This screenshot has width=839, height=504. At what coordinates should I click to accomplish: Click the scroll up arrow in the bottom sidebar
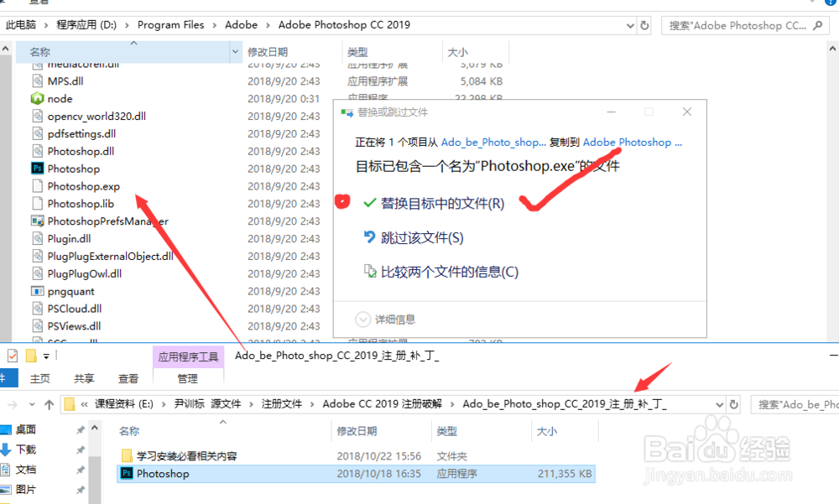(x=95, y=428)
